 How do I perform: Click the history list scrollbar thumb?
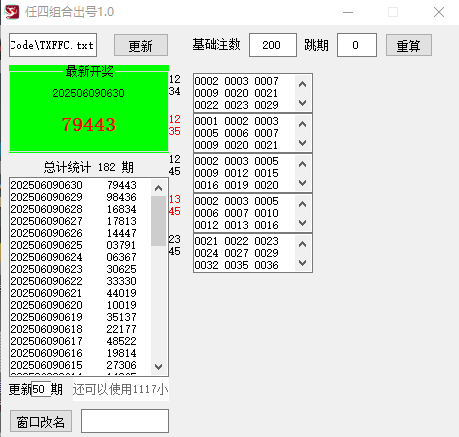coord(158,221)
